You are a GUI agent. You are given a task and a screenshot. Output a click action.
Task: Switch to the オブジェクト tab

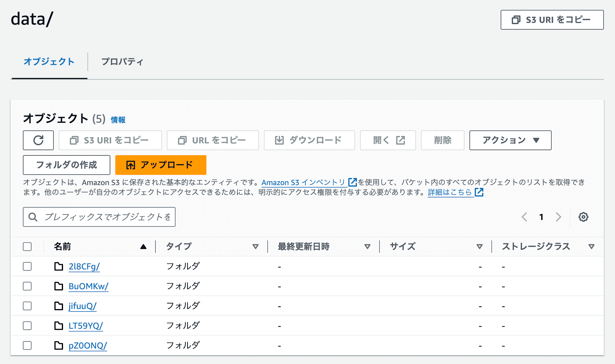click(49, 61)
